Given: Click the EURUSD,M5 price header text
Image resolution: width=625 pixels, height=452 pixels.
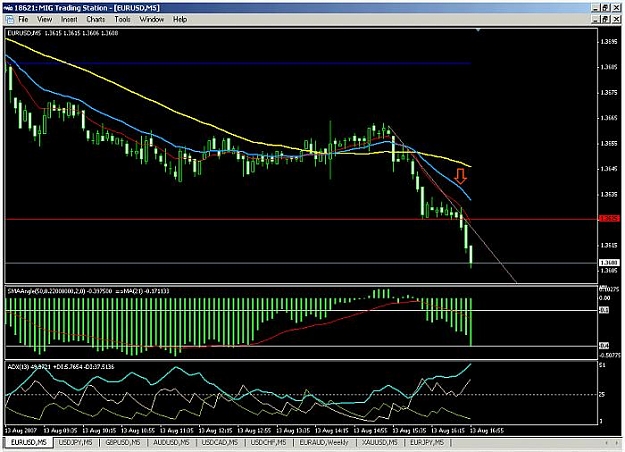Looking at the screenshot, I should click(x=63, y=33).
